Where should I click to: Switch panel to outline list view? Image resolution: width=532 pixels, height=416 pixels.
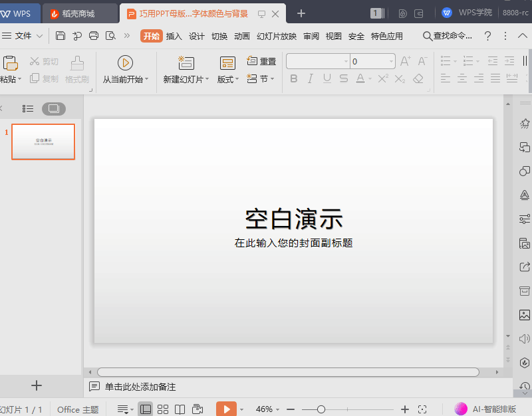pos(27,108)
